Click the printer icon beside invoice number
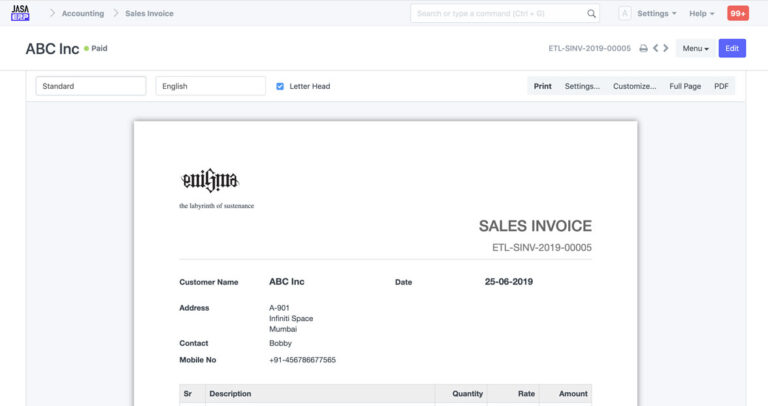The width and height of the screenshot is (768, 406). pyautogui.click(x=643, y=48)
